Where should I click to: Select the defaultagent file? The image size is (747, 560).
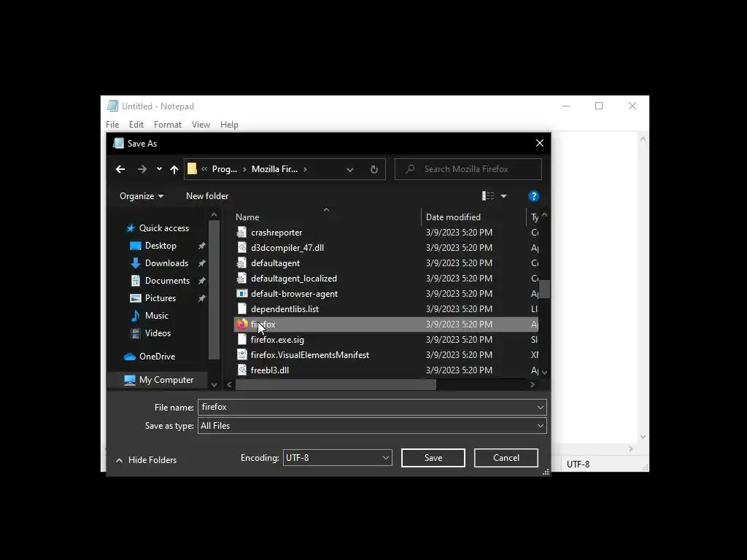(387, 262)
